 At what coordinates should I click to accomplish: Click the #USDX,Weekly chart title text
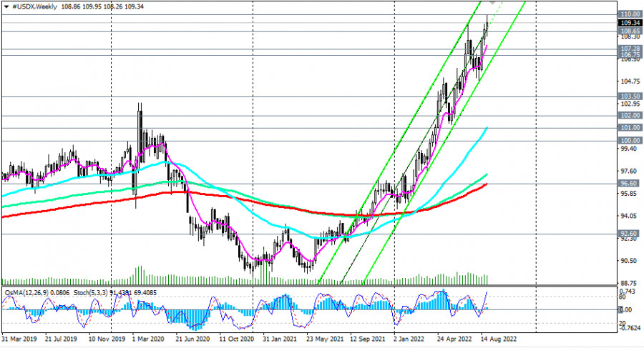tap(36, 5)
